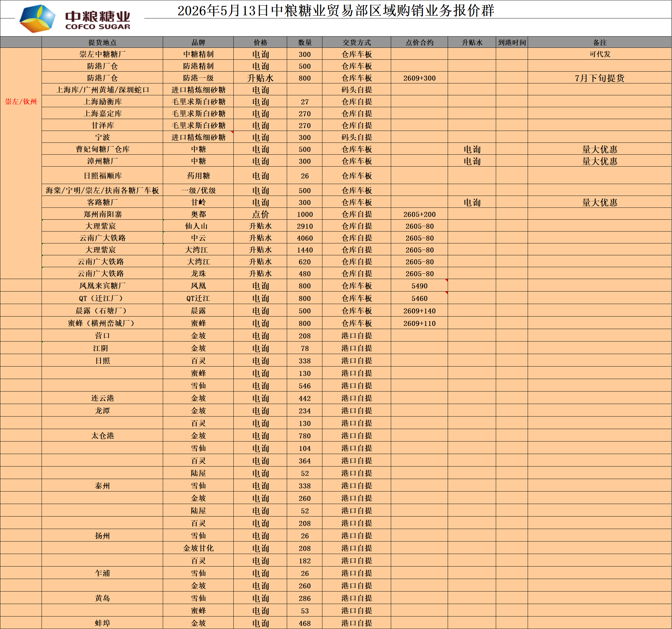Select the 营口 port cell
The image size is (672, 629).
pos(102,336)
